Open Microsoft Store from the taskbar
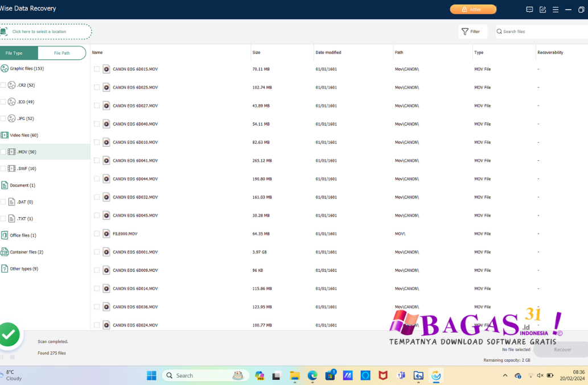 point(330,376)
